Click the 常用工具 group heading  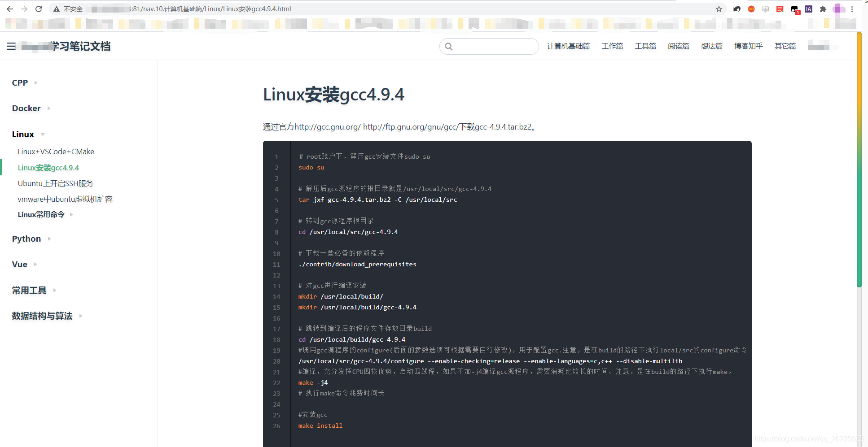point(29,290)
